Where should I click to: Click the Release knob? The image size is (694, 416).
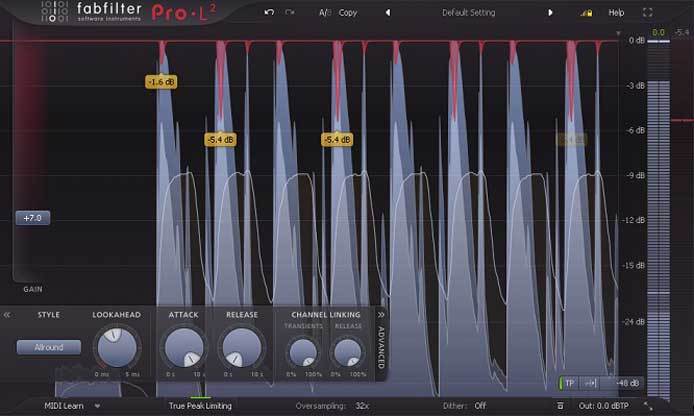tap(242, 347)
